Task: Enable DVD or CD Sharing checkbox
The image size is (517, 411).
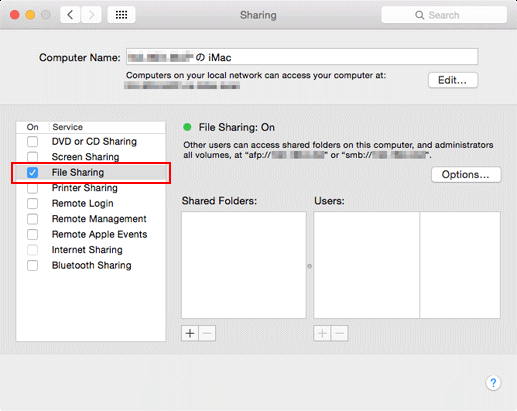Action: (32, 142)
